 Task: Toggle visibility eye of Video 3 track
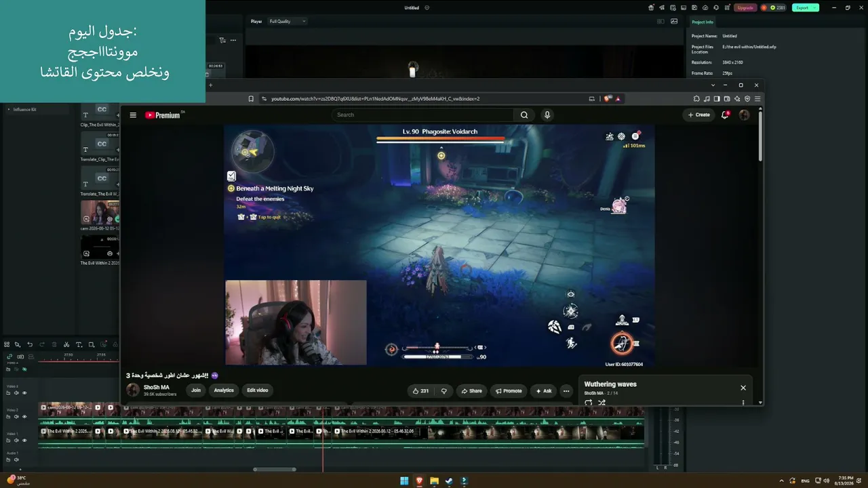[24, 393]
